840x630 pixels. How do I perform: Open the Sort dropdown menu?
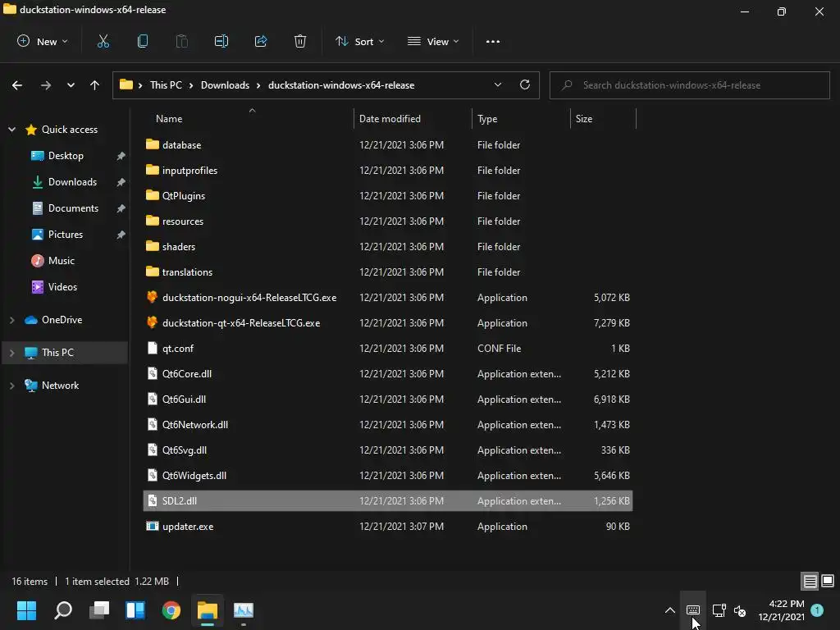coord(359,41)
